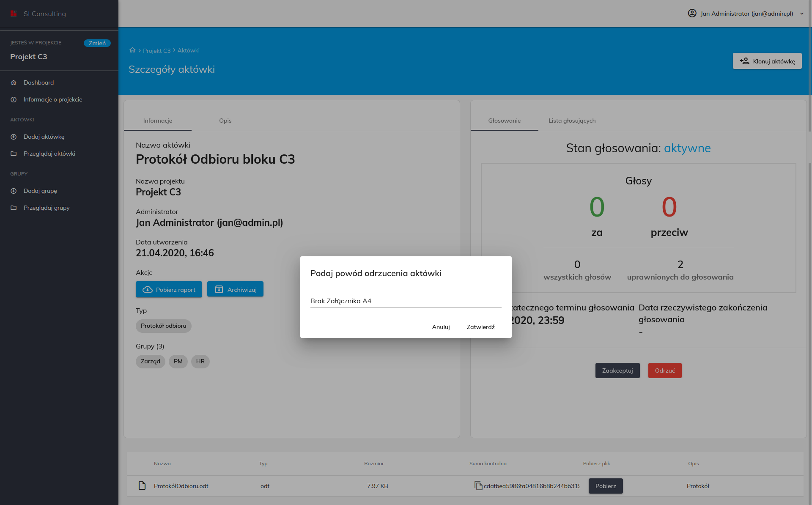Cancel the dialog with Anuluj
The width and height of the screenshot is (812, 505).
(441, 327)
